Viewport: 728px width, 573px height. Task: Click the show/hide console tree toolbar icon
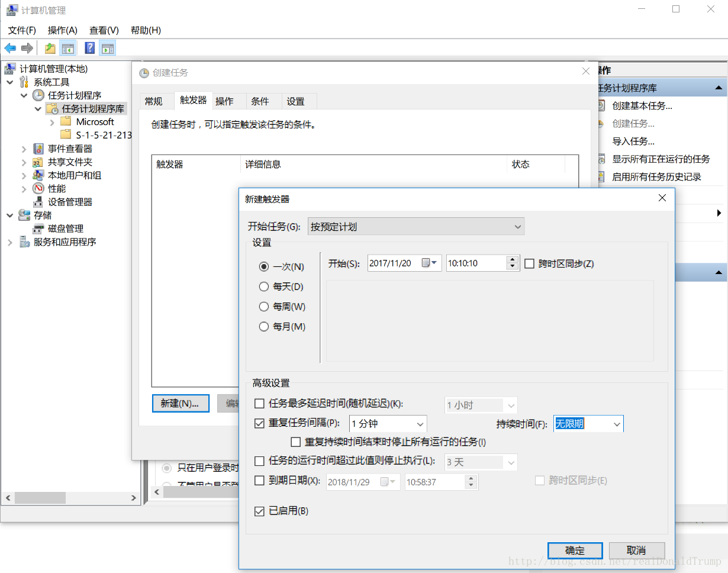point(68,49)
